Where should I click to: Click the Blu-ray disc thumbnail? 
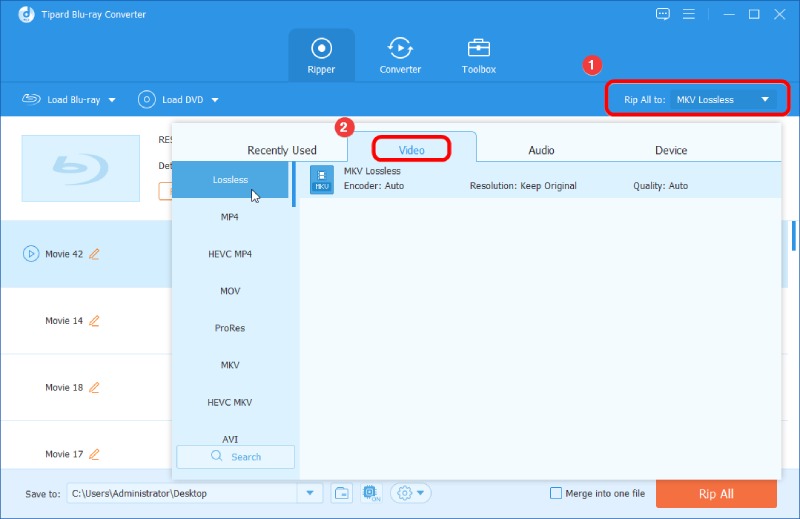tap(81, 168)
